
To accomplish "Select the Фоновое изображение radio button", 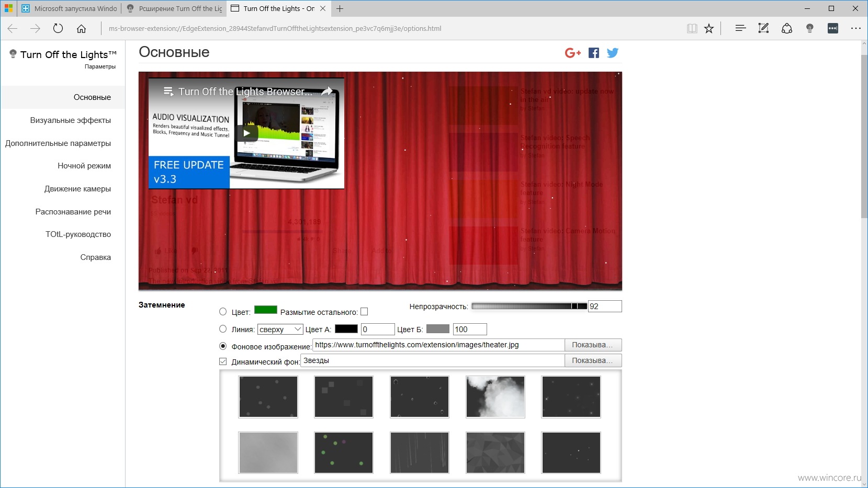I will pos(223,346).
